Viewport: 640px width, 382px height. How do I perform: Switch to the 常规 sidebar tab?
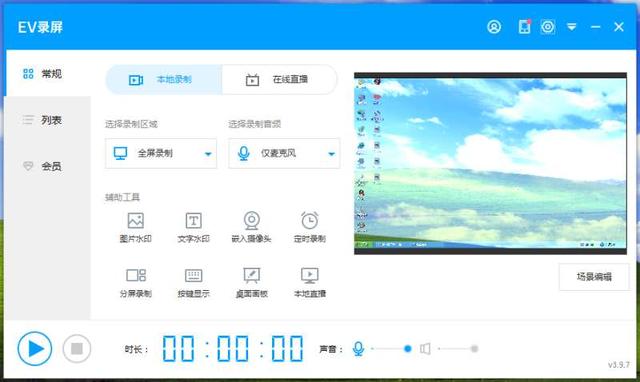tap(47, 73)
